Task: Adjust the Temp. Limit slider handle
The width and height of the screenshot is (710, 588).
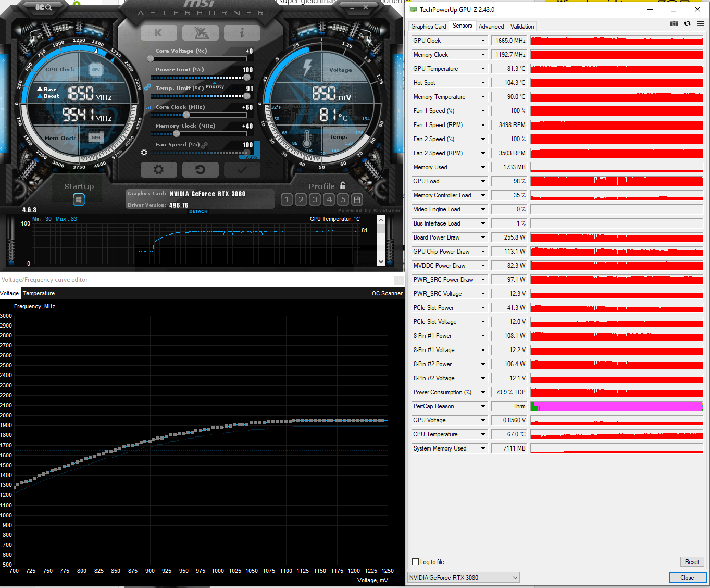Action: pos(247,96)
